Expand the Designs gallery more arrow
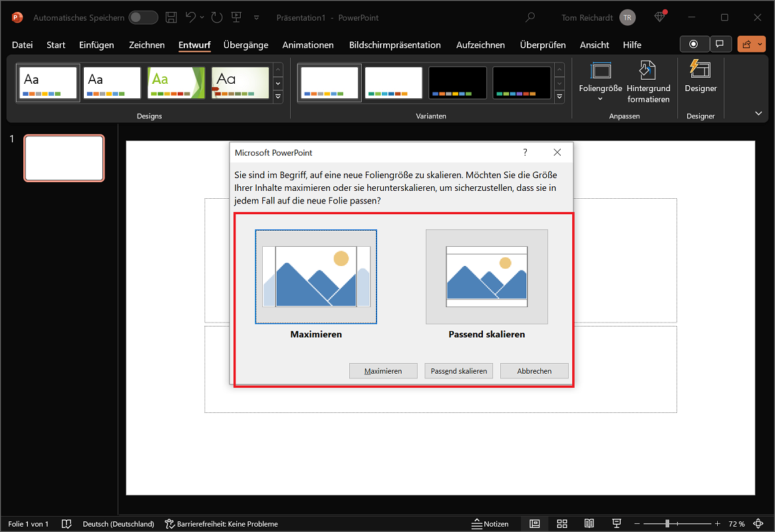Viewport: 775px width, 532px height. pyautogui.click(x=278, y=96)
